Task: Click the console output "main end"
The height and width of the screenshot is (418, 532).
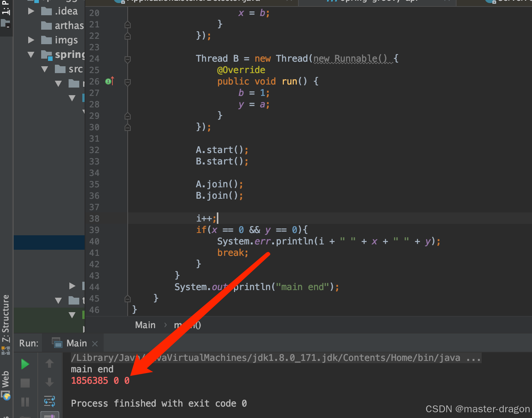Action: click(x=92, y=369)
